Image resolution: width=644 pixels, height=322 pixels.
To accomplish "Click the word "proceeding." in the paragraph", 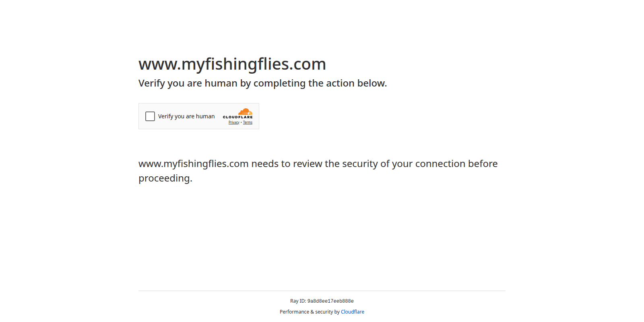I will 165,178.
